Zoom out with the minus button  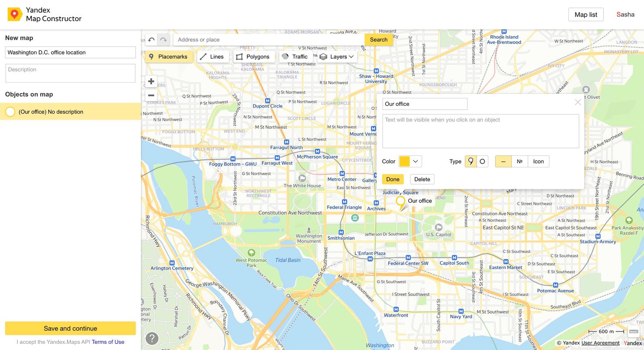tap(151, 95)
